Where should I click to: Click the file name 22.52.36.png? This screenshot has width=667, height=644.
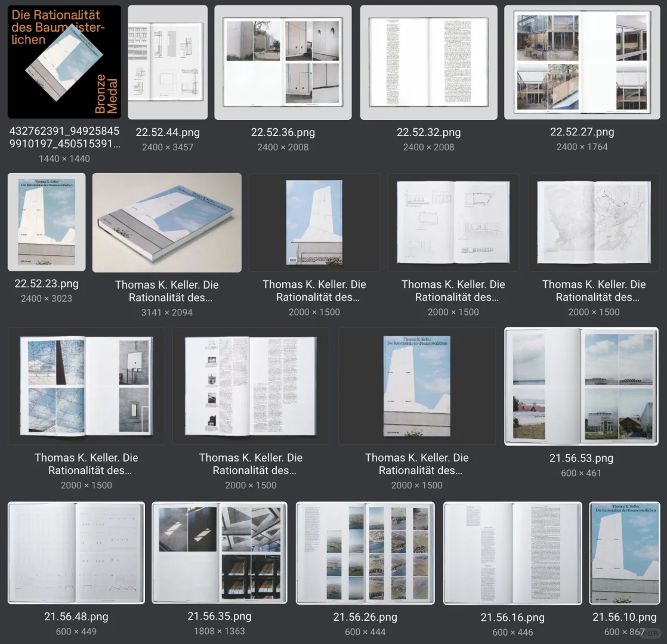tap(283, 132)
